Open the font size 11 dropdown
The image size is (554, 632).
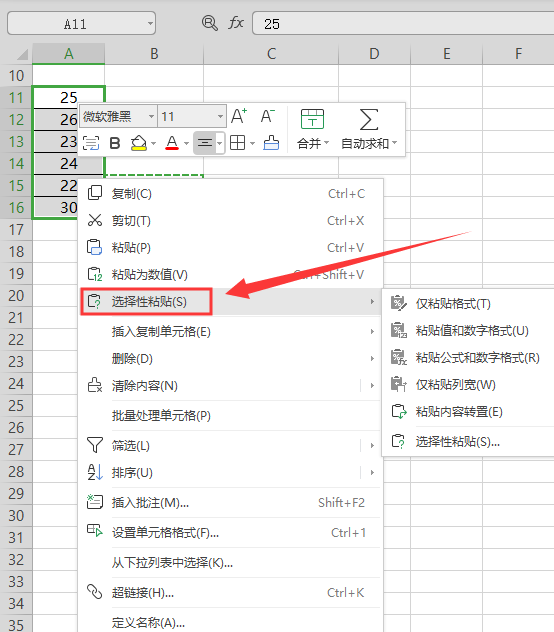(220, 117)
